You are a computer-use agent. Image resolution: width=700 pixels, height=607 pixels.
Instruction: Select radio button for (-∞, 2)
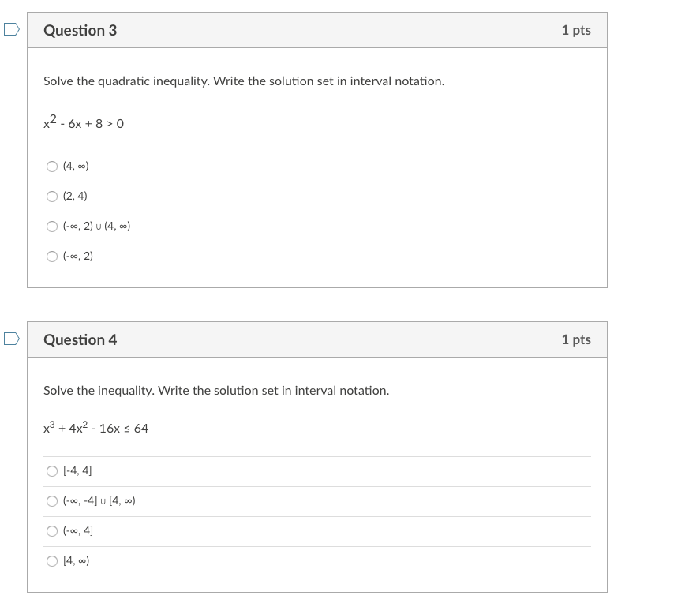(52, 257)
